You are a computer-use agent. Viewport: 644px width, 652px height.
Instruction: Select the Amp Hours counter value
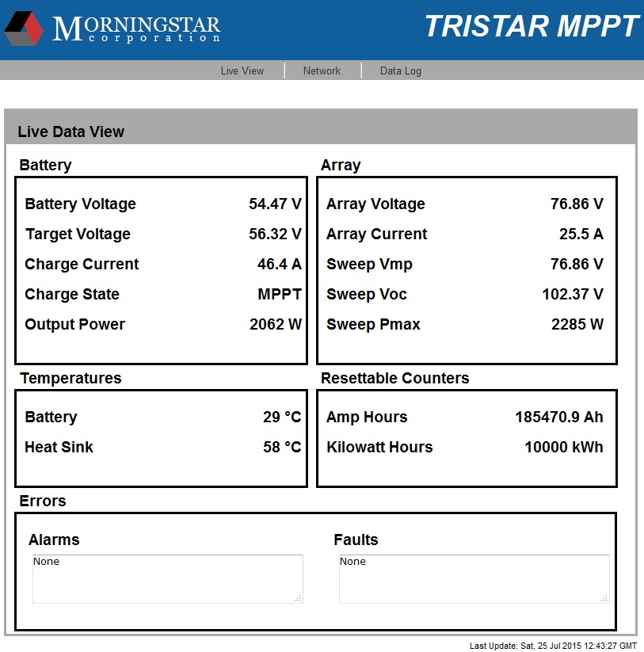(x=559, y=417)
